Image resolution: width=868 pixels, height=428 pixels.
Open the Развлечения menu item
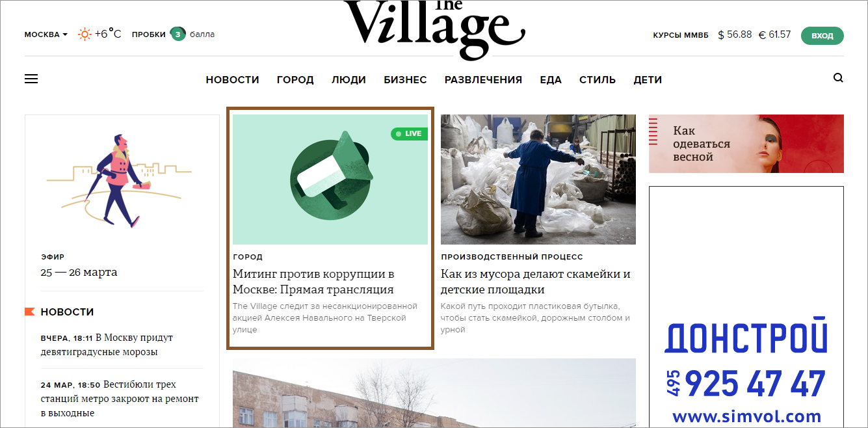tap(483, 79)
